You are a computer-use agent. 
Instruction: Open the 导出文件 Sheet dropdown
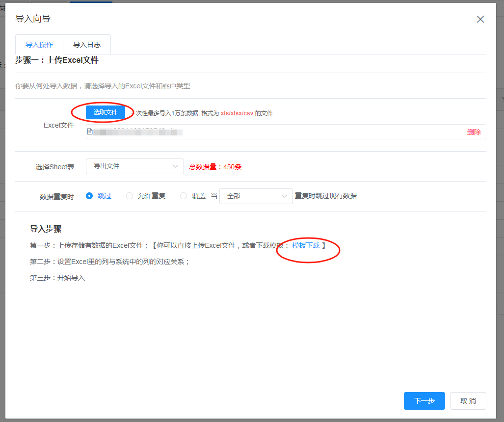coord(134,166)
